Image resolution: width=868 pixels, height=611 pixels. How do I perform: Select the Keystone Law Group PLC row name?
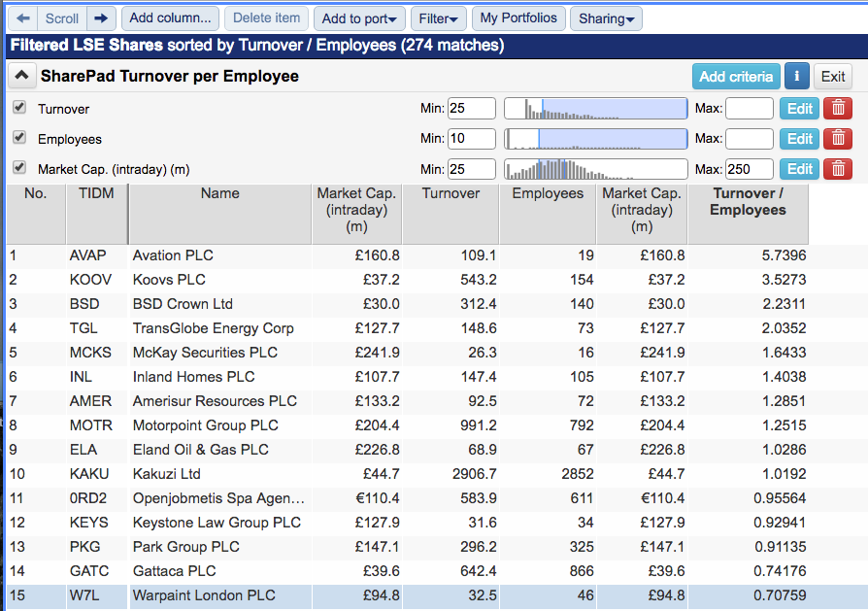pos(217,523)
